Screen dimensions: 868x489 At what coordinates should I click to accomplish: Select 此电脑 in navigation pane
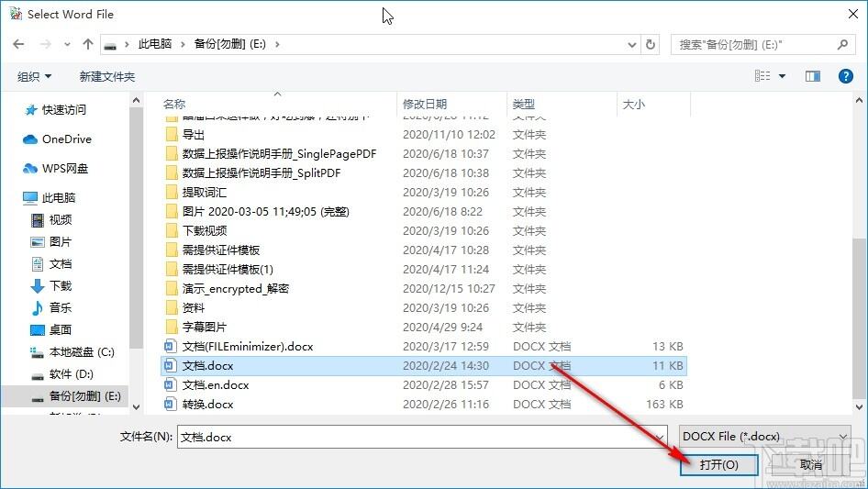click(50, 197)
